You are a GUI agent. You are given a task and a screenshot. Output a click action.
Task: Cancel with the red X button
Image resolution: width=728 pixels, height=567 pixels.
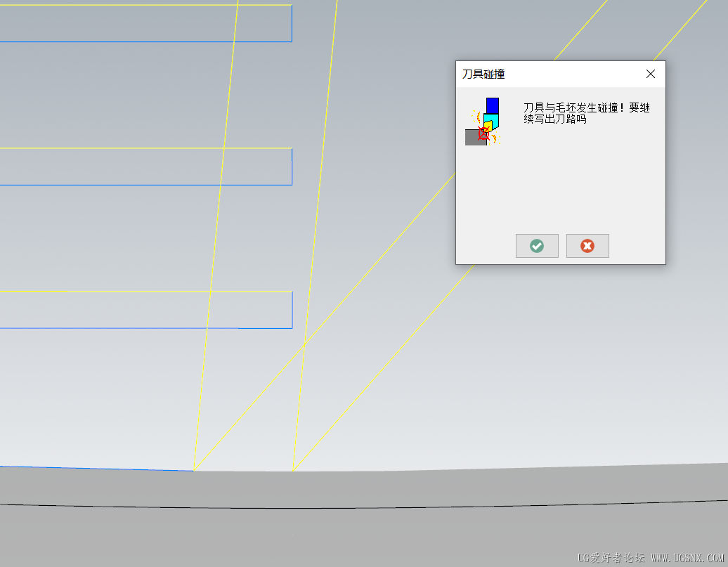(587, 246)
